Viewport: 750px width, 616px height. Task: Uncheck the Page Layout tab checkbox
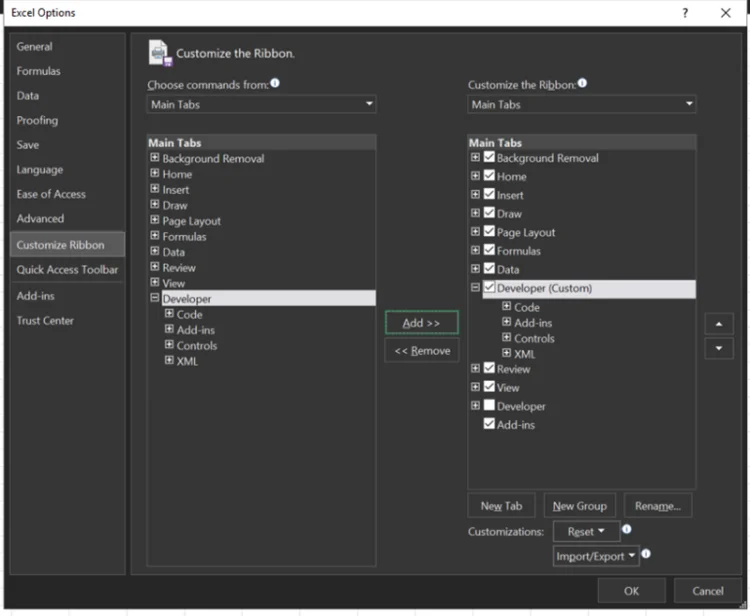click(489, 231)
